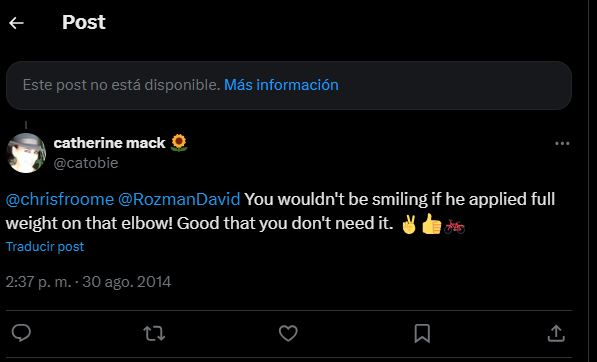Image resolution: width=597 pixels, height=362 pixels.
Task: Click the catherine mack display name
Action: (x=110, y=143)
